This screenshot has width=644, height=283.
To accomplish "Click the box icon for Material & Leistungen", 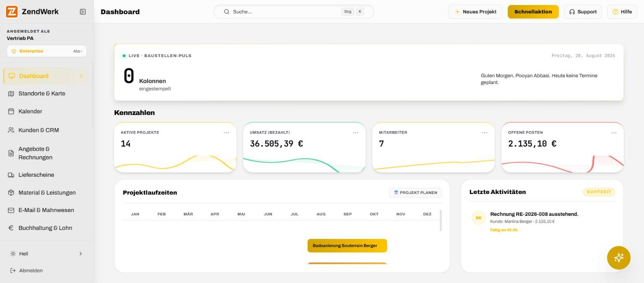I will [11, 193].
